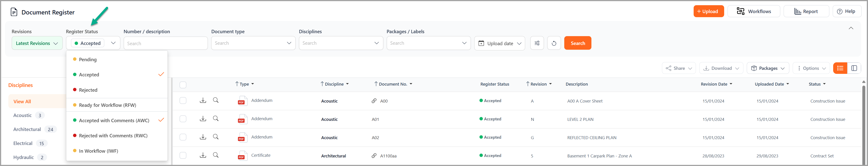
Task: Collapse the filter panel with chevron
Action: (x=851, y=28)
